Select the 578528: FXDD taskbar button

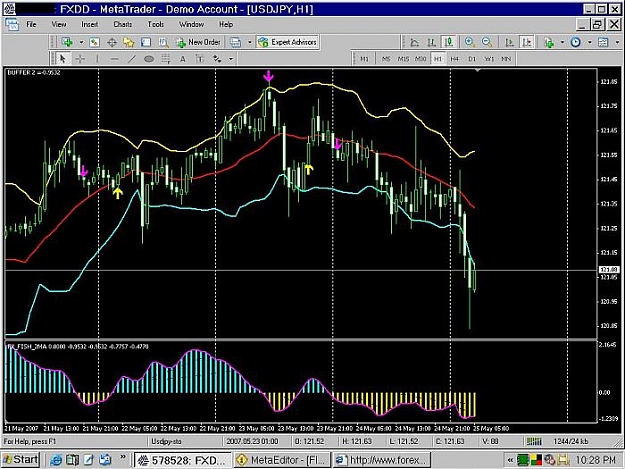(x=183, y=460)
